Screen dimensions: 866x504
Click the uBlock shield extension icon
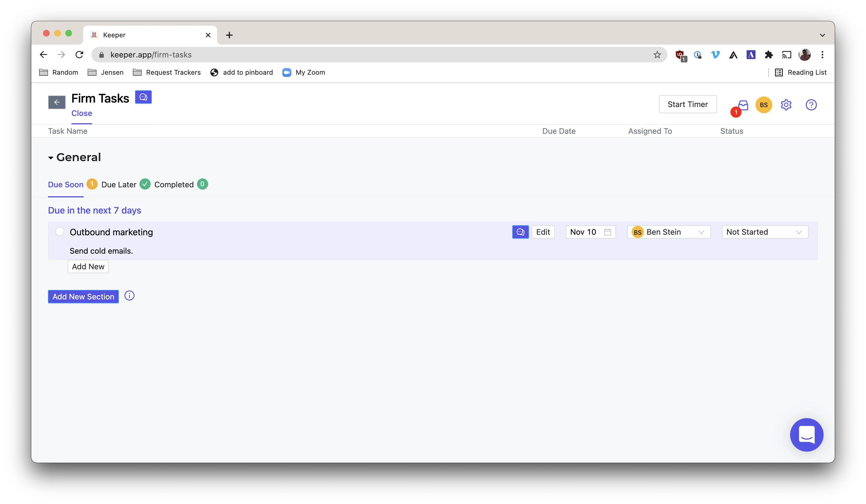click(x=680, y=55)
